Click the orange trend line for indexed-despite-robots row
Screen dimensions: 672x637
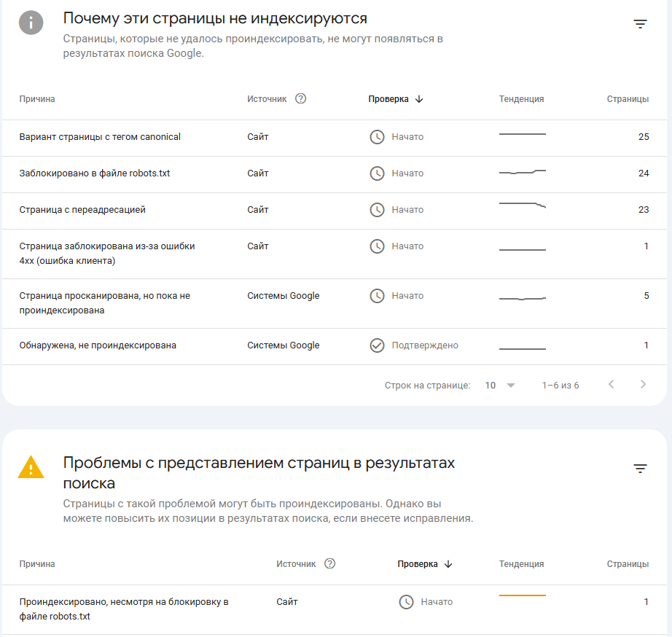(x=522, y=596)
